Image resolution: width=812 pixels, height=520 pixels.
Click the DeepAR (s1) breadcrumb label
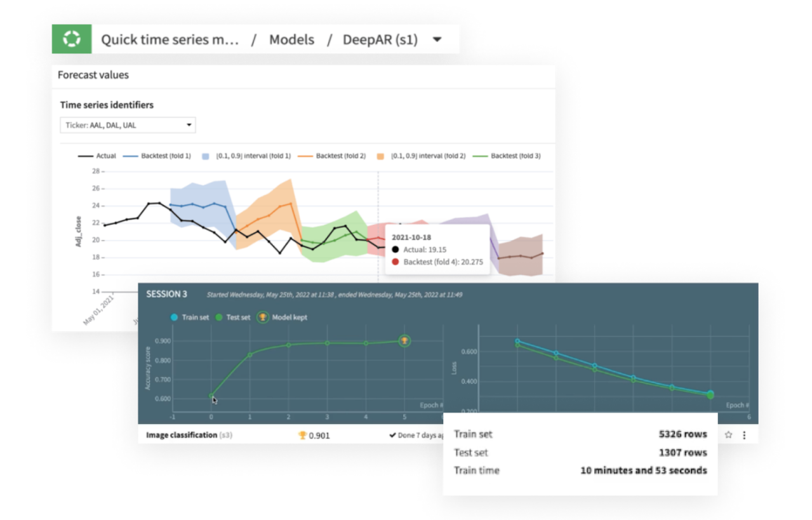pyautogui.click(x=380, y=40)
